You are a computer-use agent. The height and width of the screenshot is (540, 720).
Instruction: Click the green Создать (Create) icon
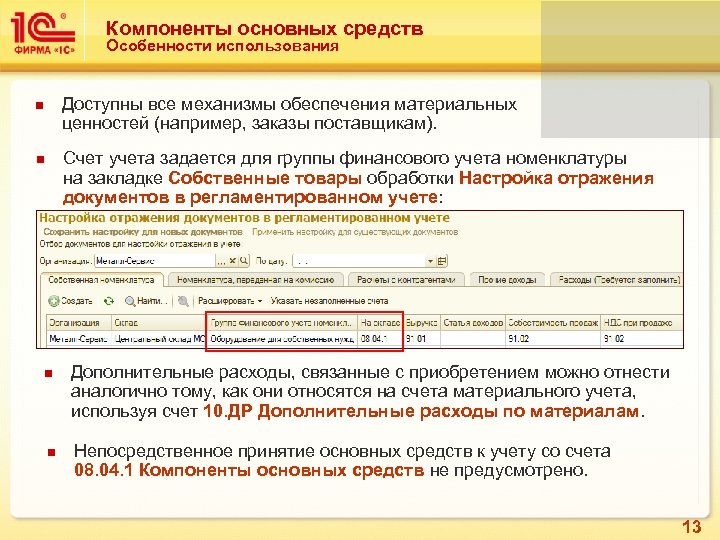pos(54,301)
